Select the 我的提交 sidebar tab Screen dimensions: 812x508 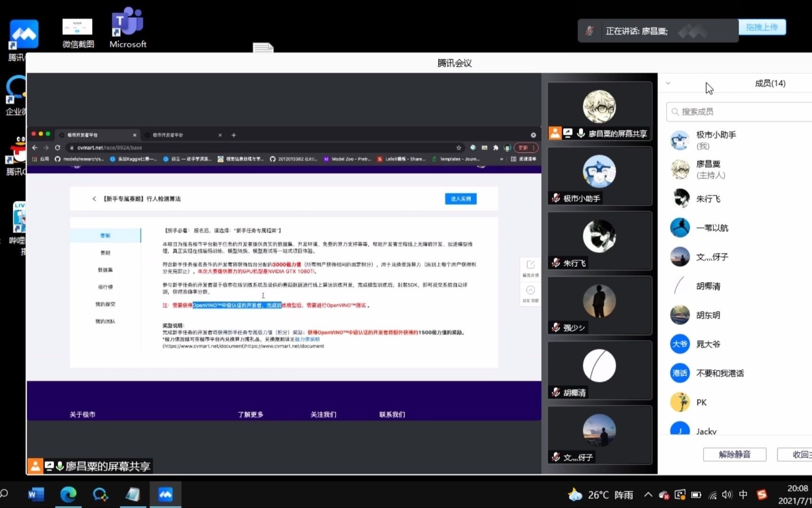pos(105,304)
